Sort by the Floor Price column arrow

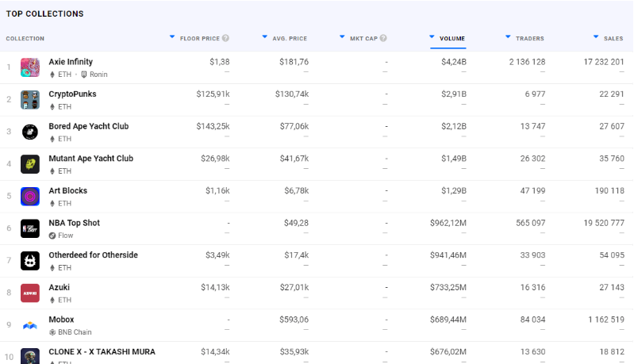coord(172,36)
